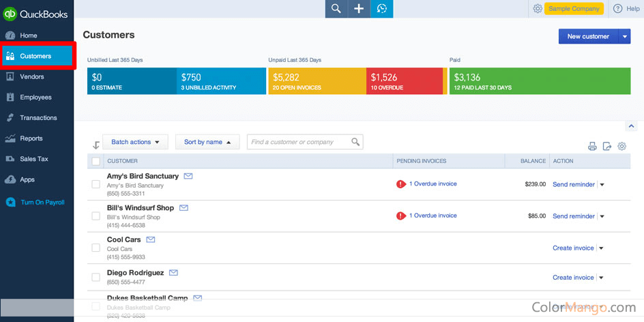
Task: Click the email icon beside Dukes Basketball Camp
Action: [x=198, y=298]
